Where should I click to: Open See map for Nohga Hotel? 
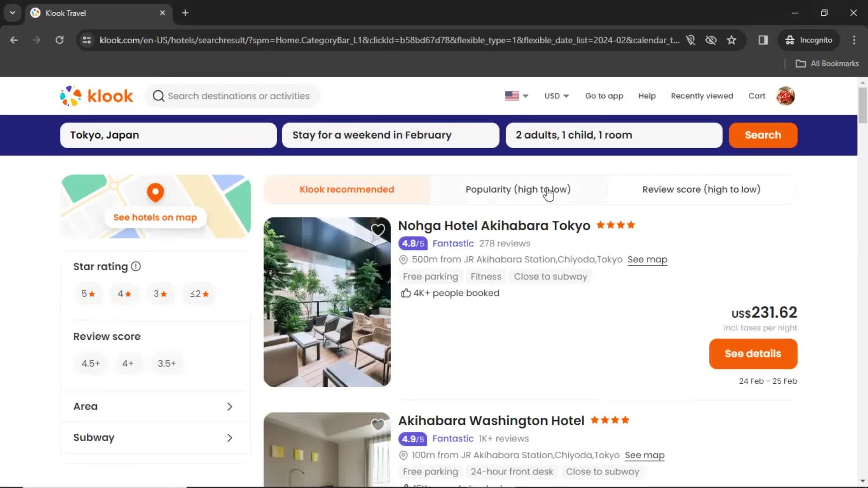tap(647, 259)
